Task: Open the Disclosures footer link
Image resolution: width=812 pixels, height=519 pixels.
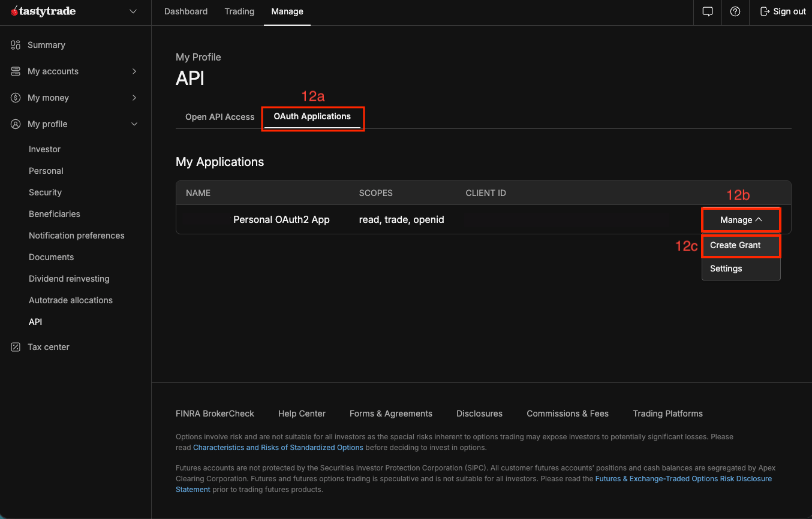Action: [x=479, y=414]
